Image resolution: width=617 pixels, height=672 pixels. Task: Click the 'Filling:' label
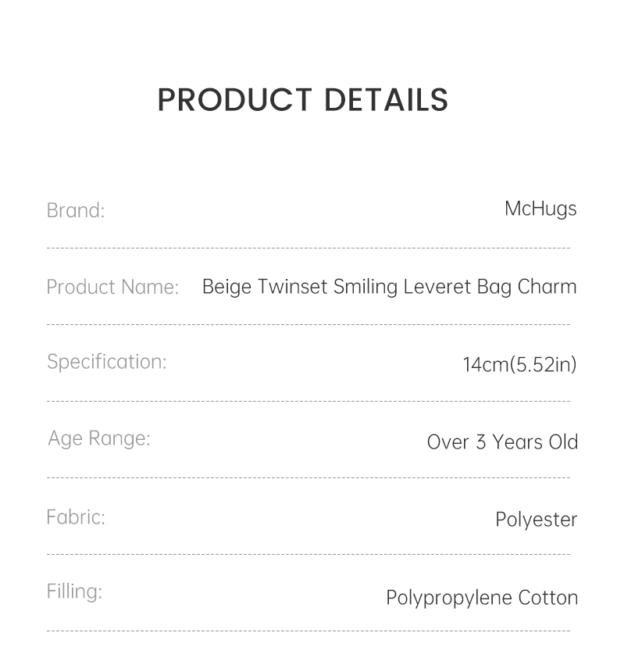pyautogui.click(x=74, y=592)
